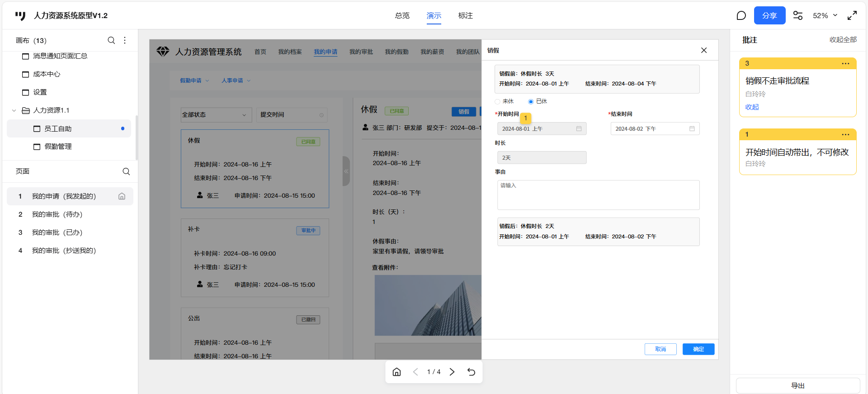
Task: Open the comments speech bubble icon
Action: (741, 16)
